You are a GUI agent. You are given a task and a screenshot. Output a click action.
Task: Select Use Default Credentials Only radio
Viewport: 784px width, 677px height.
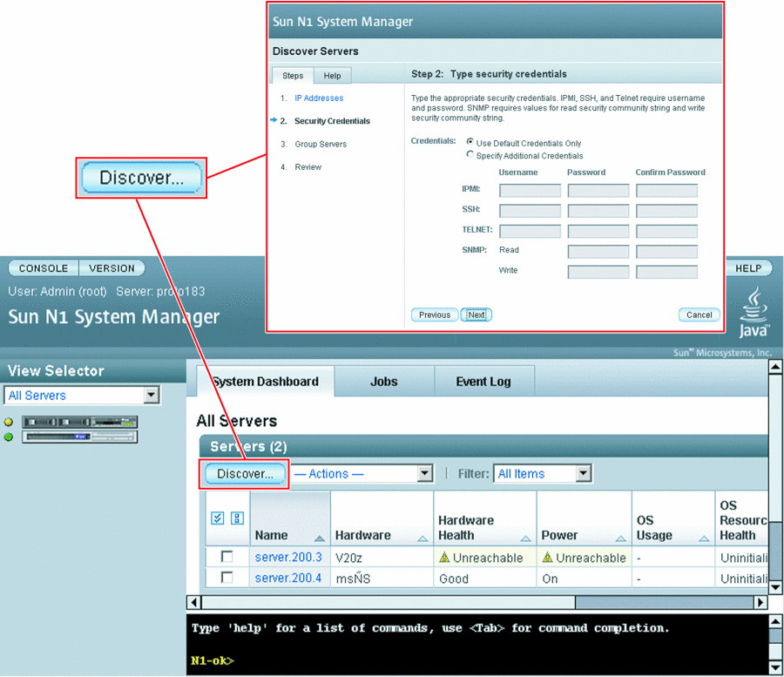tap(470, 142)
